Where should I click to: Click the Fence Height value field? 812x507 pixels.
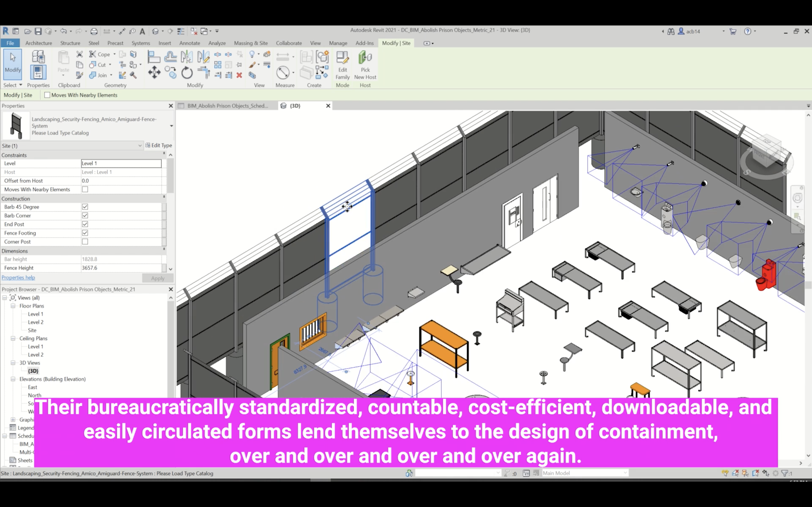[121, 268]
